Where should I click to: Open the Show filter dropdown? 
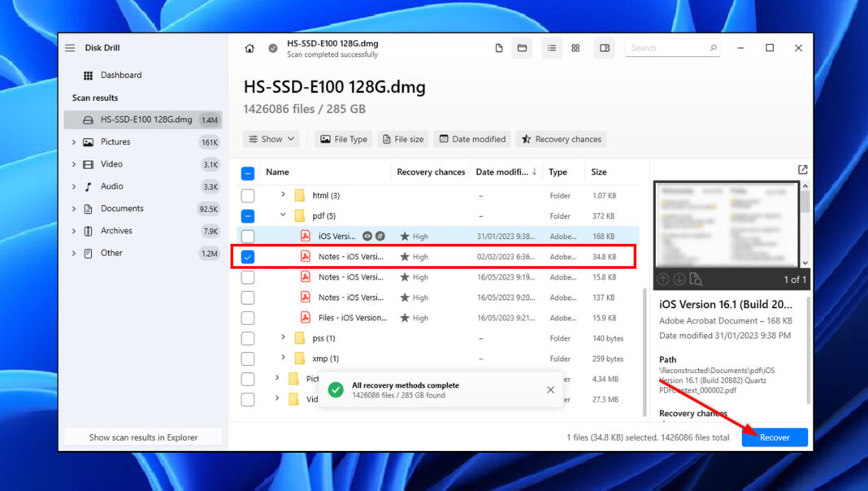271,139
